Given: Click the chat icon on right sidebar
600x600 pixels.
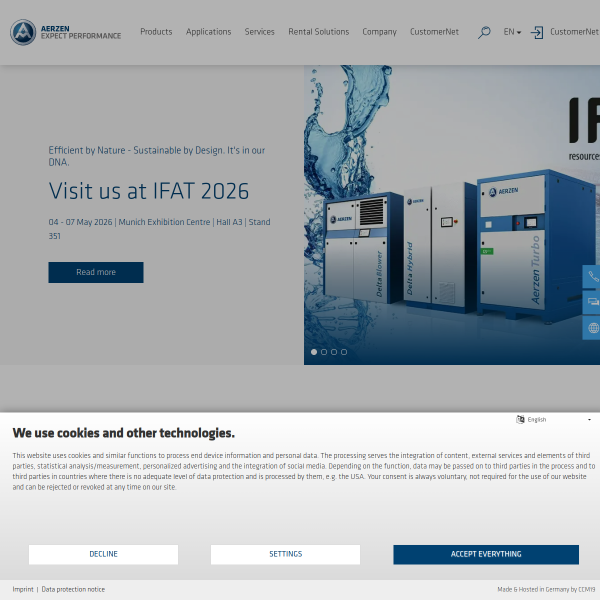Looking at the screenshot, I should point(593,302).
